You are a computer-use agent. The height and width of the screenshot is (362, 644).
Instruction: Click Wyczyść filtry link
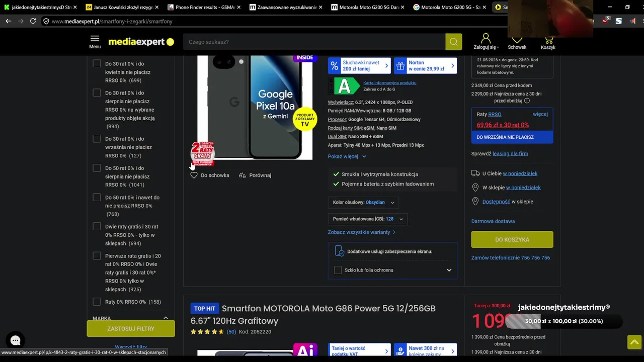tap(131, 347)
